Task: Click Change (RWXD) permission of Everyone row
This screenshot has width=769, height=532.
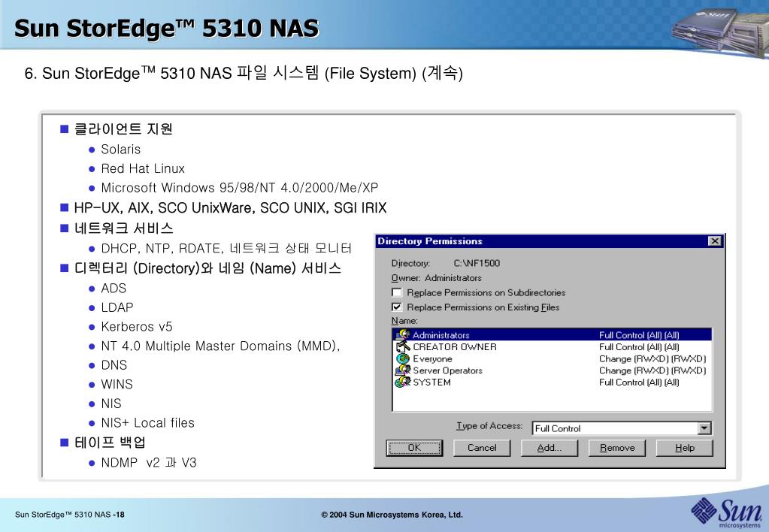Action: point(652,358)
